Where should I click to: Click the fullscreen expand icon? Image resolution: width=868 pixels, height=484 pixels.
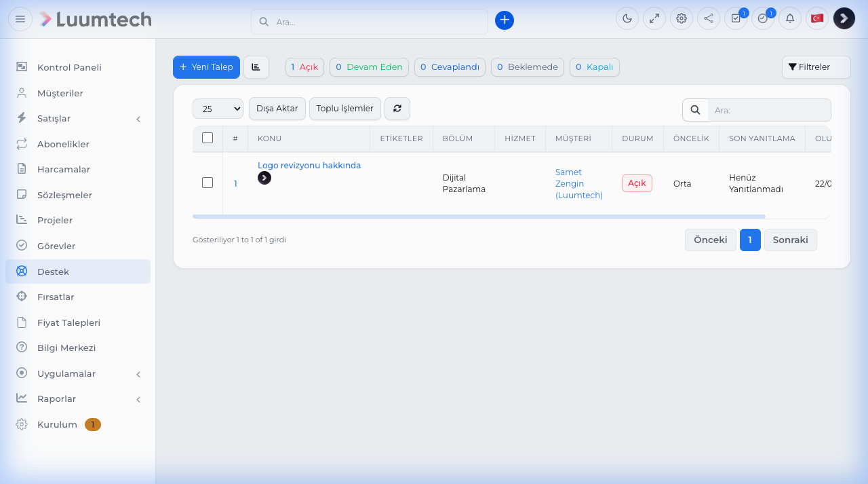(x=654, y=18)
